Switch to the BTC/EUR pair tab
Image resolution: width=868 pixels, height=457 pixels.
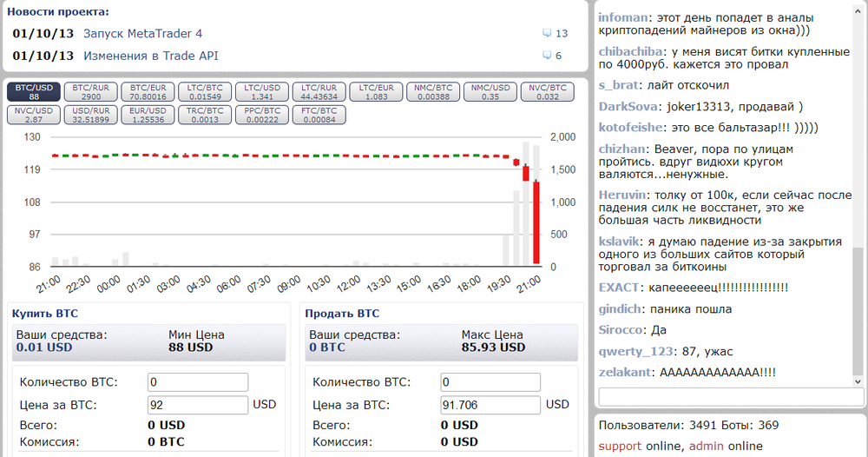tap(148, 92)
